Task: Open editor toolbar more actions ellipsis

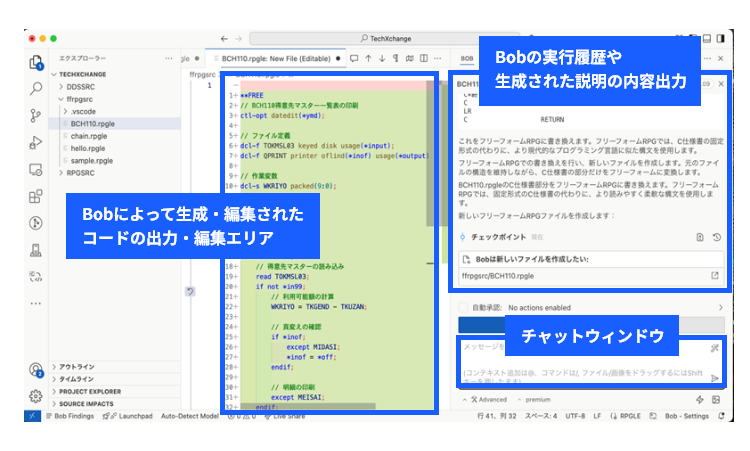Action: pos(438,58)
